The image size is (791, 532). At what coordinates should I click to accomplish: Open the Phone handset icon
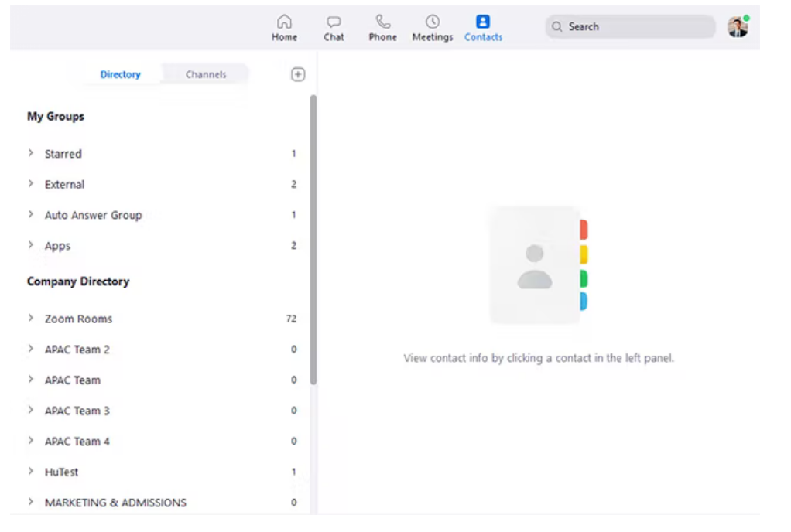(382, 22)
